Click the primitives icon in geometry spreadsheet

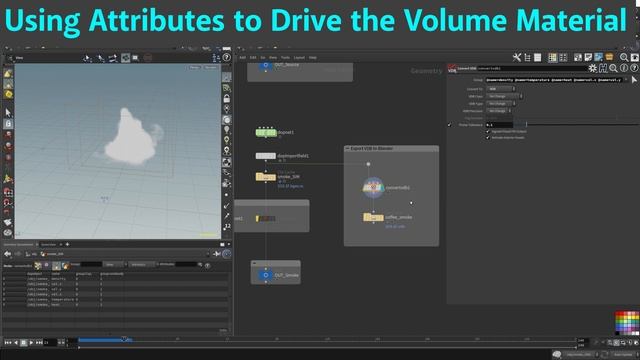[x=56, y=265]
